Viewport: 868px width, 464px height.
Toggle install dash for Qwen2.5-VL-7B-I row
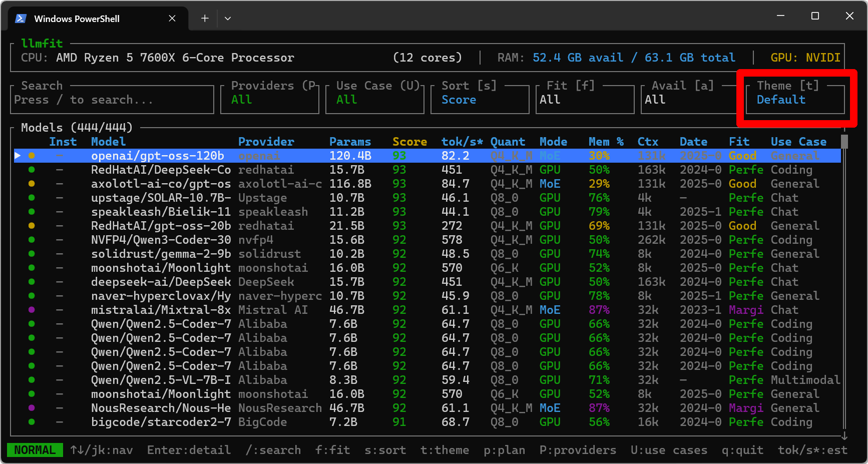60,380
